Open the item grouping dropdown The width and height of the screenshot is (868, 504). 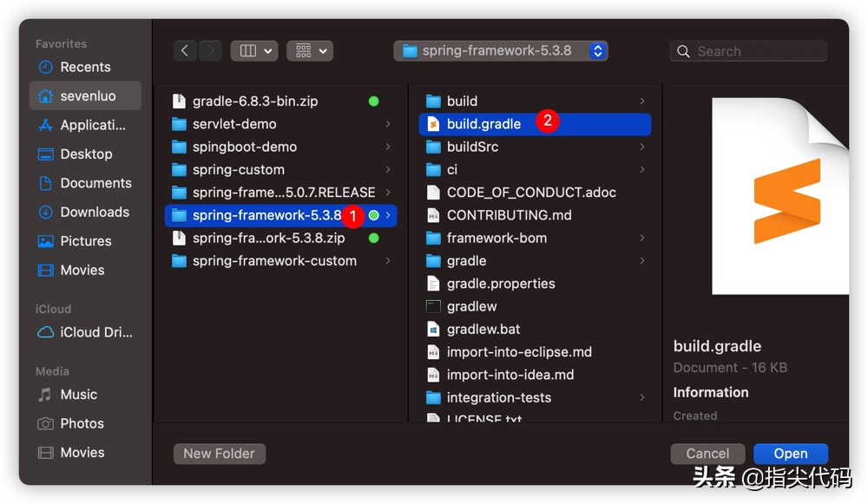(x=310, y=51)
